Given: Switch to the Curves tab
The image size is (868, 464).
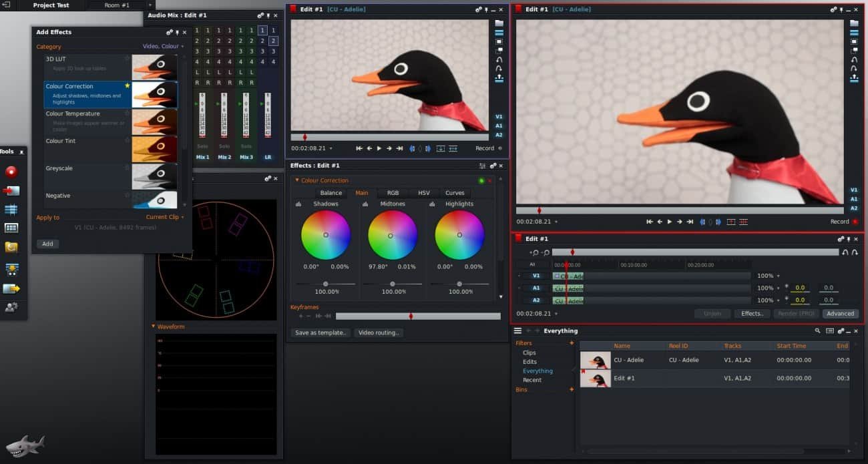Looking at the screenshot, I should click(455, 193).
